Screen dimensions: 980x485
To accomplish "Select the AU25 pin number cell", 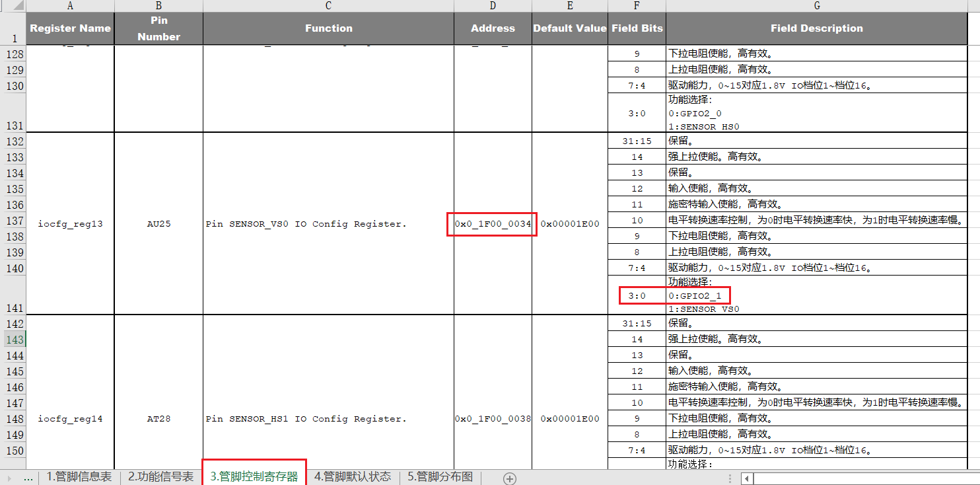I will [158, 223].
